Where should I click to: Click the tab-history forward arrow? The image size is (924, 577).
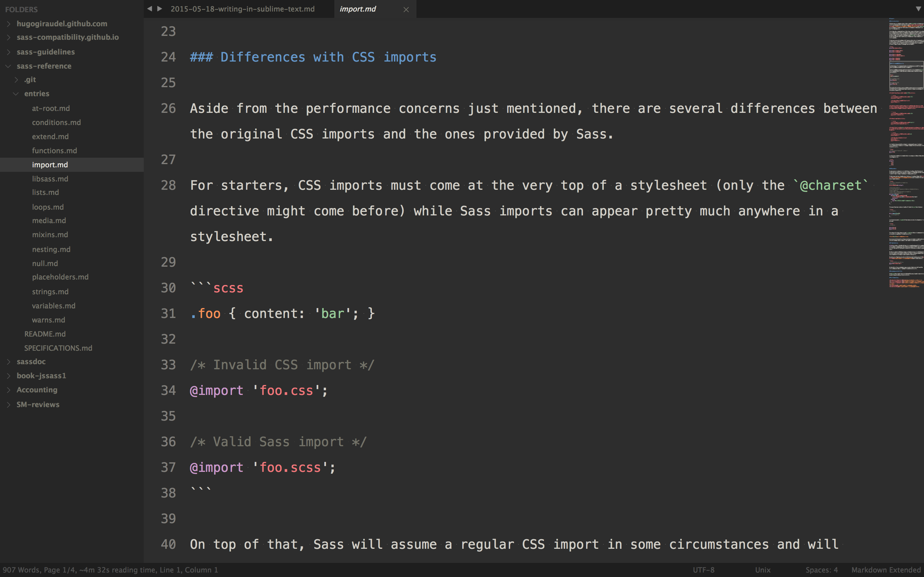[159, 9]
